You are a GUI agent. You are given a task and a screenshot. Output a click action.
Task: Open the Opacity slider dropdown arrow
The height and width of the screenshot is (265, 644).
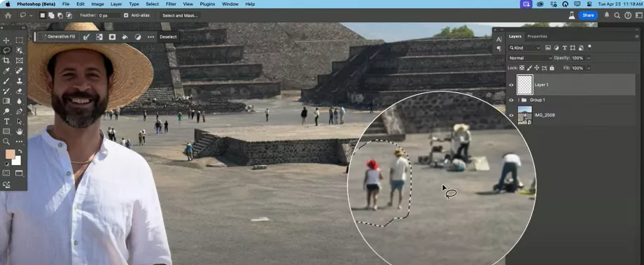[588, 58]
